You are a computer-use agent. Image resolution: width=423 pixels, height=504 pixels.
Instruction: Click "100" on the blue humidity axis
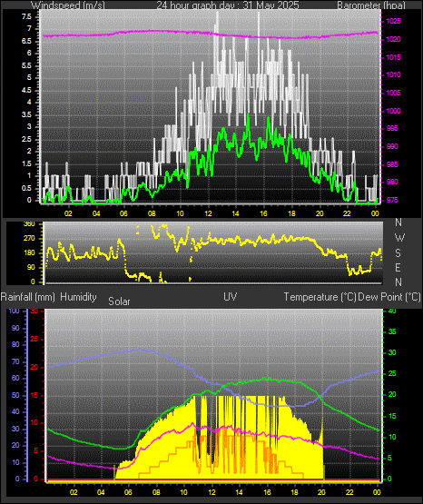[14, 311]
